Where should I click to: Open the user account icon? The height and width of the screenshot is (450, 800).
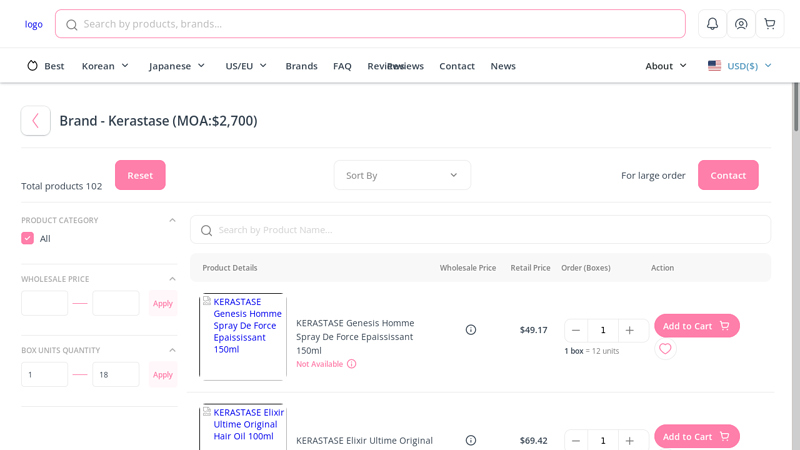click(x=741, y=24)
